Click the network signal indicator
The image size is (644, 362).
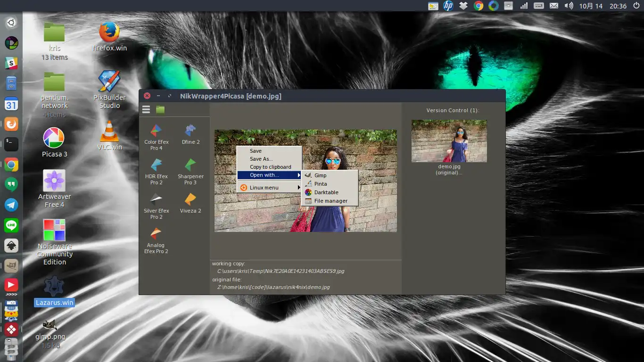coord(524,6)
